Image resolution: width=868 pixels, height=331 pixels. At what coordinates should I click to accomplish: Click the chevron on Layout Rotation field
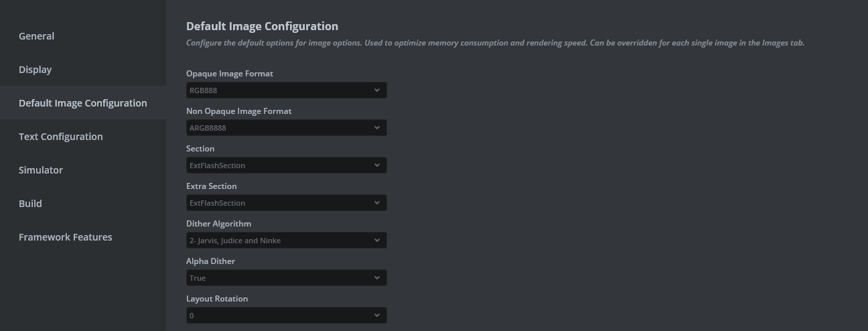click(x=377, y=316)
